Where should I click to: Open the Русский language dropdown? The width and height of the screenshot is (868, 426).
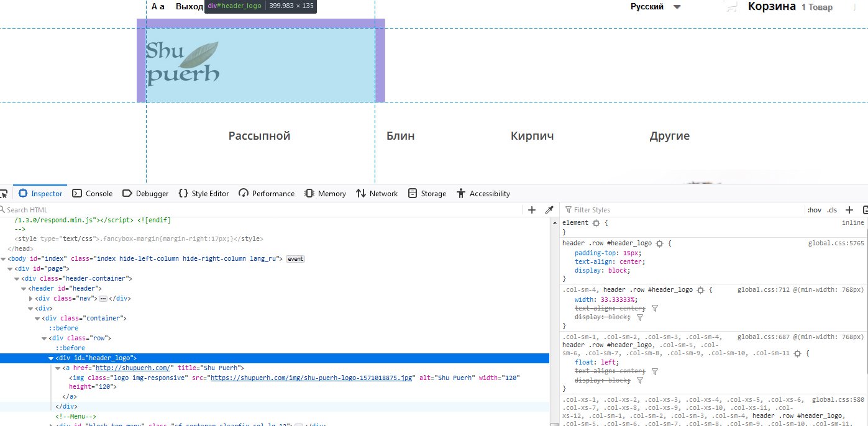656,7
